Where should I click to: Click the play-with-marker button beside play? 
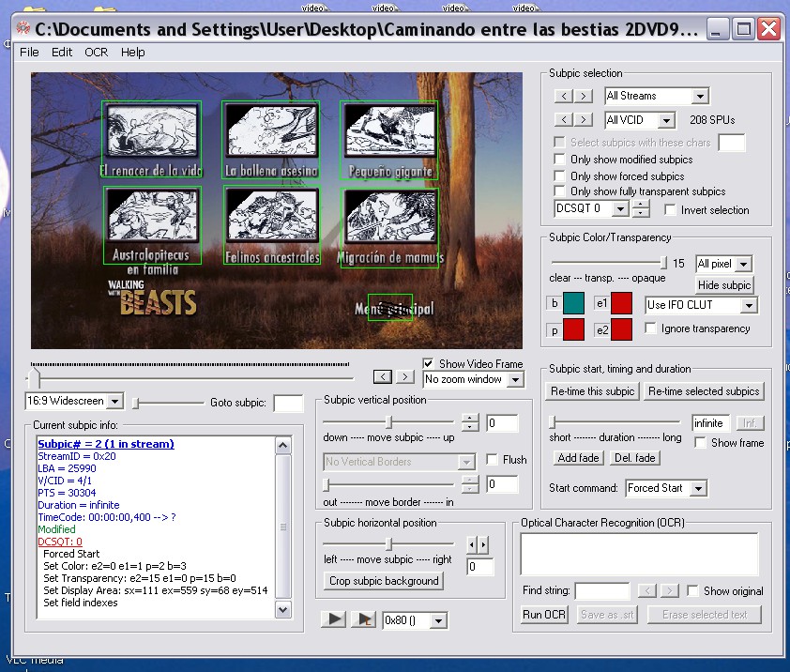[362, 619]
